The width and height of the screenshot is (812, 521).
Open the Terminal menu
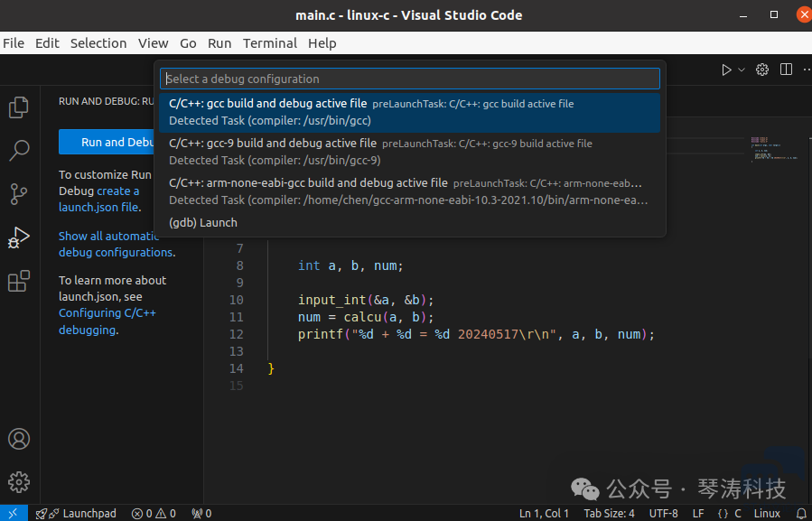(x=270, y=43)
